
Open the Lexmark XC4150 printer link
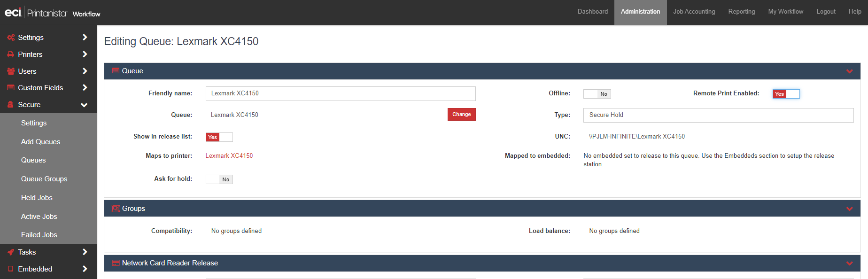point(229,156)
